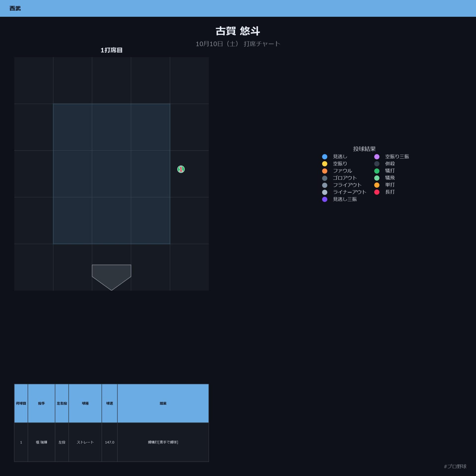This screenshot has width=476, height=476.
Task: Toggle the ファウル legend entry
Action: 337,171
